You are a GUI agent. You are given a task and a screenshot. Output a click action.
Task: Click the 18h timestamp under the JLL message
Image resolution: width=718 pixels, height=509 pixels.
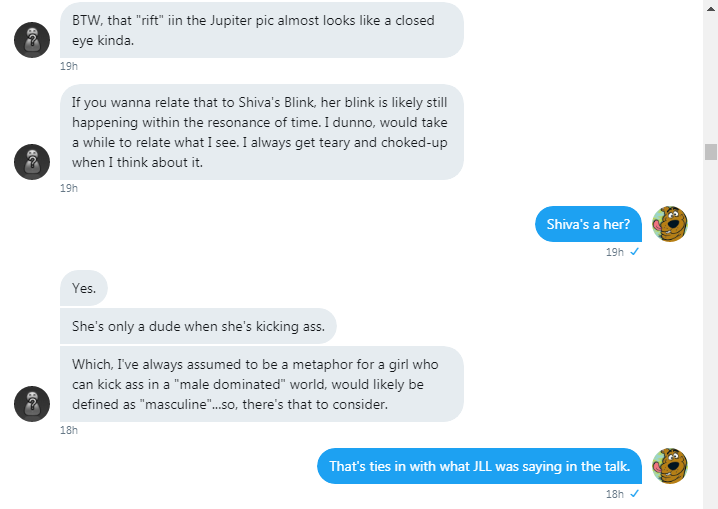coord(615,494)
